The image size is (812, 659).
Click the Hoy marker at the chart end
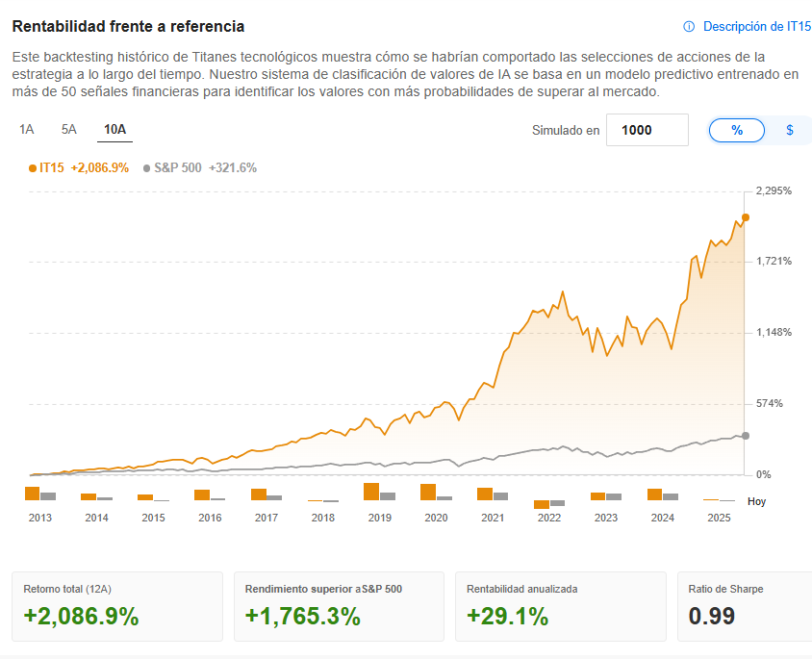pyautogui.click(x=756, y=500)
